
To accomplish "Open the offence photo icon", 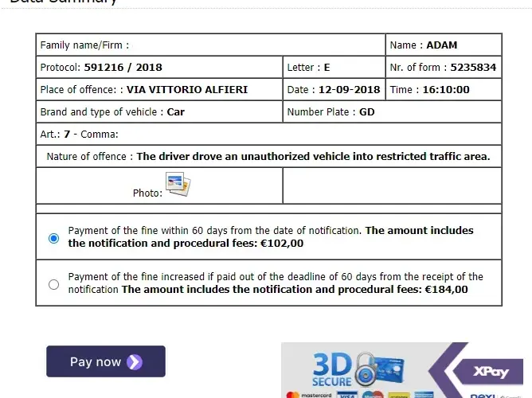I will [178, 184].
